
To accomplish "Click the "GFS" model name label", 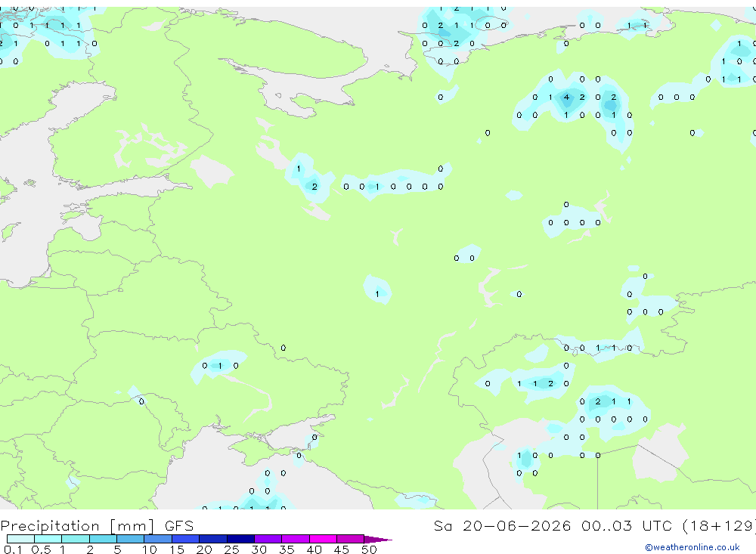I will click(x=179, y=526).
